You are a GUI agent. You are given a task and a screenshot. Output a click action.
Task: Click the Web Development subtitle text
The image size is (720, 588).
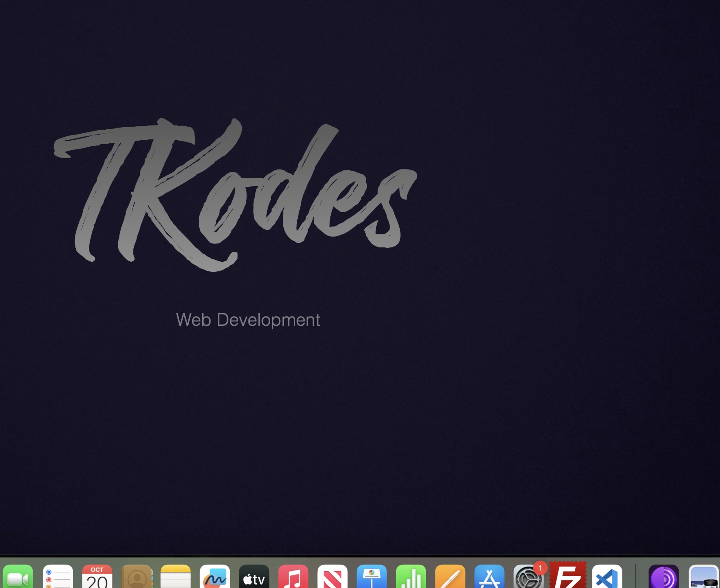pos(248,320)
